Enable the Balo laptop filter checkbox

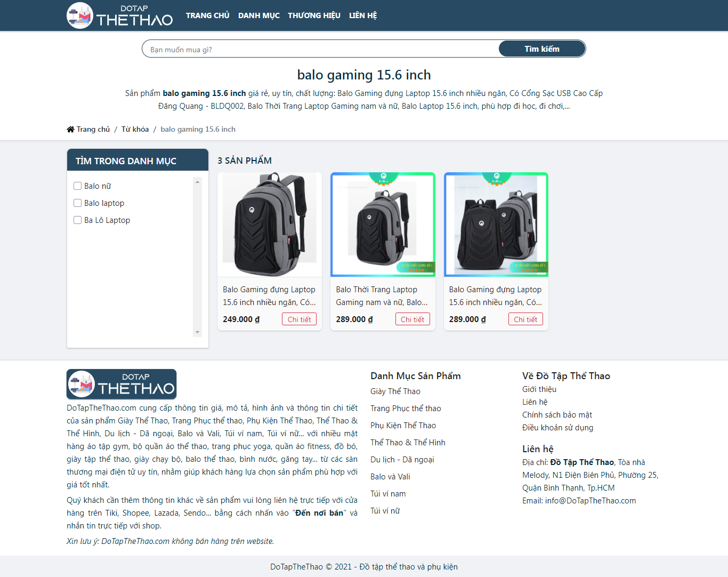click(78, 203)
